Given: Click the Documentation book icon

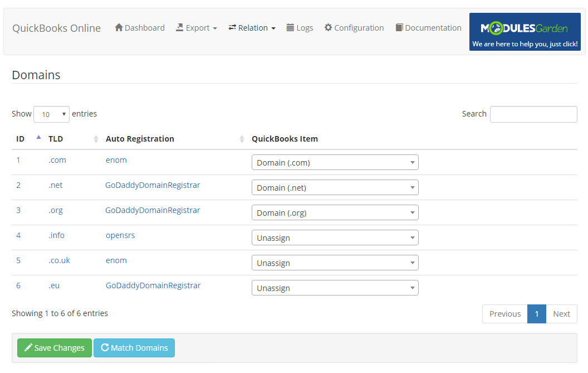Looking at the screenshot, I should coord(399,27).
